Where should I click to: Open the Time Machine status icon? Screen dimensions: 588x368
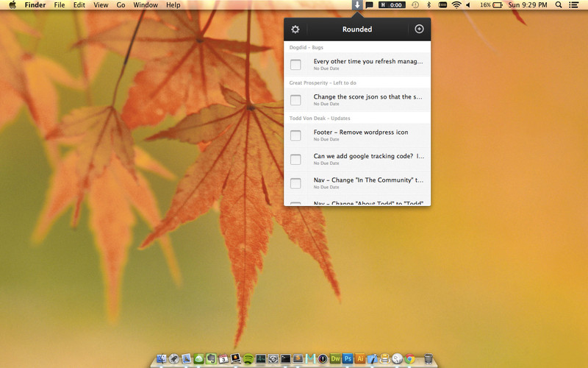click(x=415, y=5)
